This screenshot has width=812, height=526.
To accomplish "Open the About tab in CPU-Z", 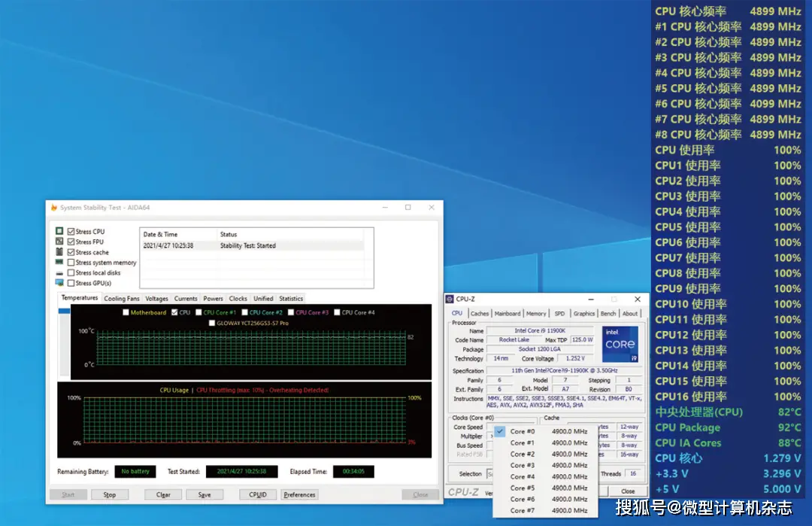I will point(630,314).
